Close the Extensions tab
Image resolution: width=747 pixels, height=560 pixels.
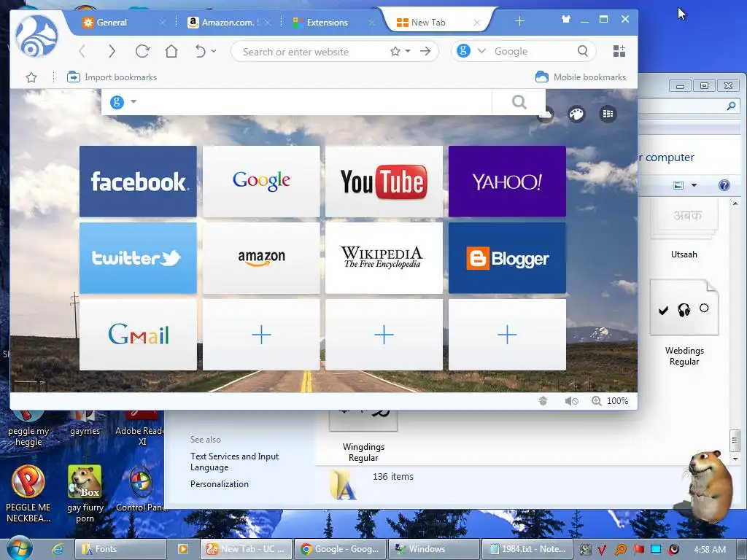(371, 23)
